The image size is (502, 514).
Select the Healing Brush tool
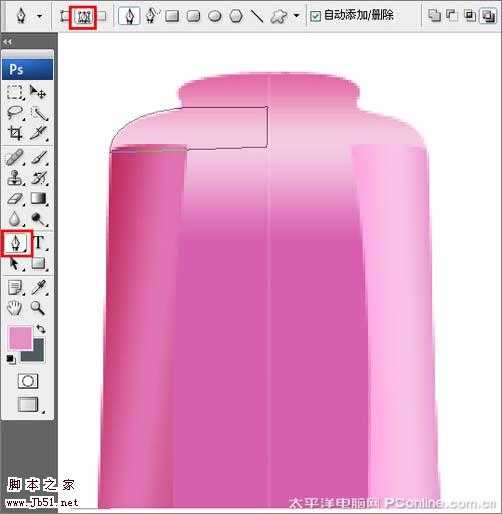pos(15,157)
